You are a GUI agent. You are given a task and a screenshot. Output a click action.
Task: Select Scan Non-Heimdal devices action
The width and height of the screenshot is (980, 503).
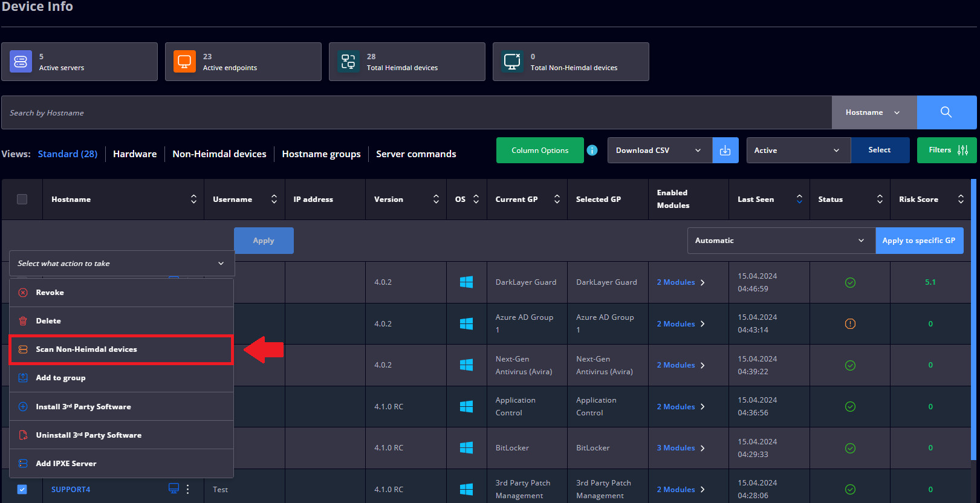click(122, 349)
